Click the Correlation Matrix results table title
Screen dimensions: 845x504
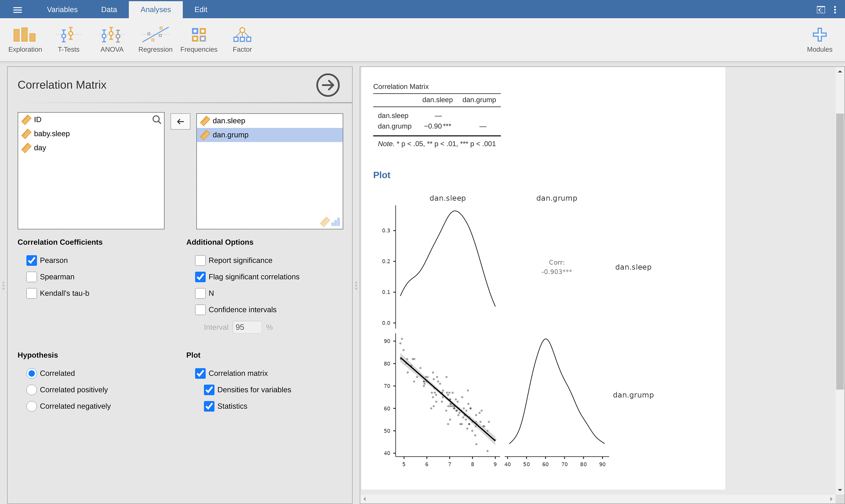[401, 87]
